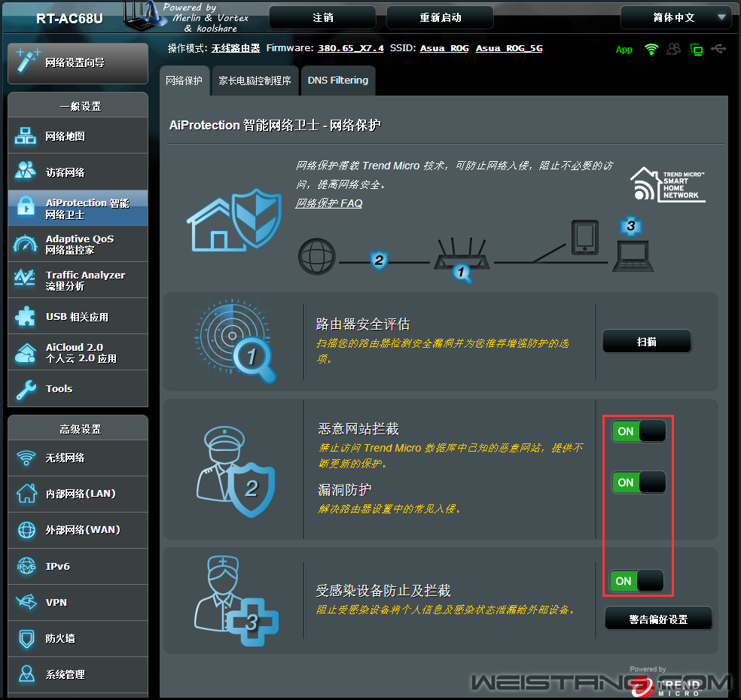Viewport: 741px width, 700px height.
Task: Click the Adaptive QoS gauge icon
Action: [x=26, y=243]
